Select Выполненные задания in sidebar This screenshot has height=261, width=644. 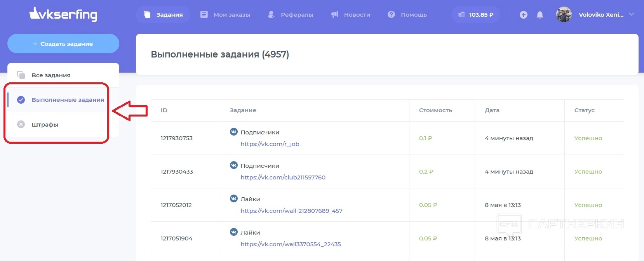68,100
